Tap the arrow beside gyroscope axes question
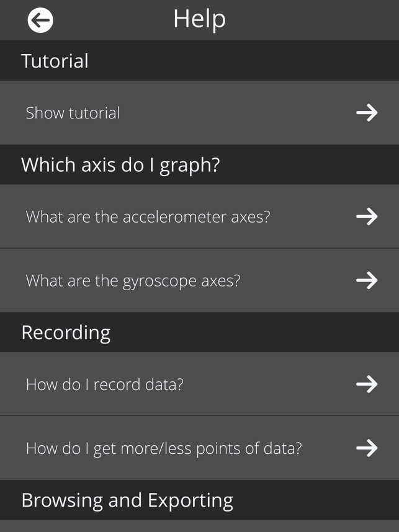This screenshot has height=532, width=399. tap(367, 280)
